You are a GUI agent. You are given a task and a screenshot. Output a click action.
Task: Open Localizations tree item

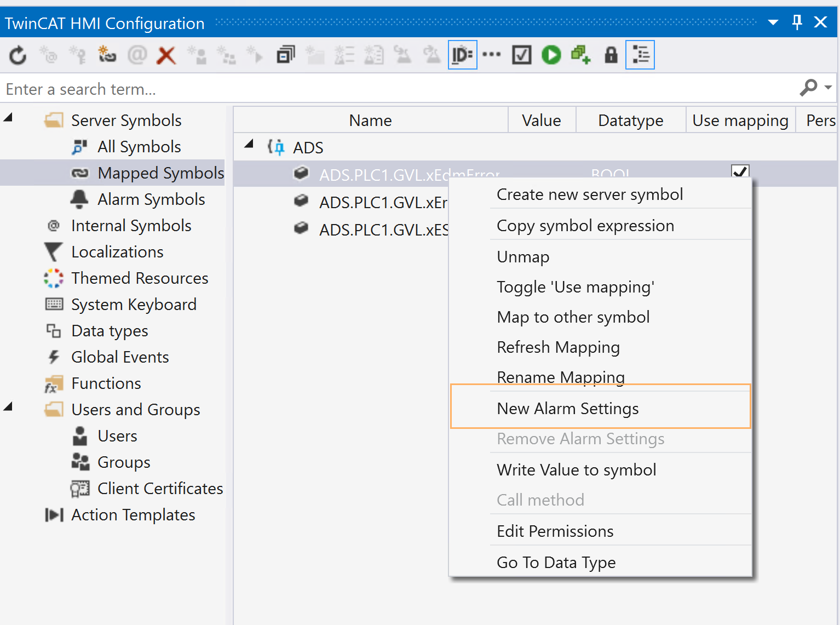pos(117,252)
